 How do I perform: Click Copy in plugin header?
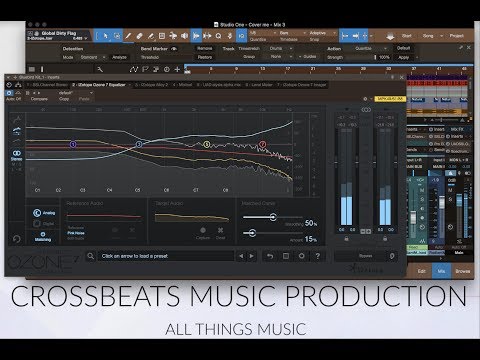(64, 99)
